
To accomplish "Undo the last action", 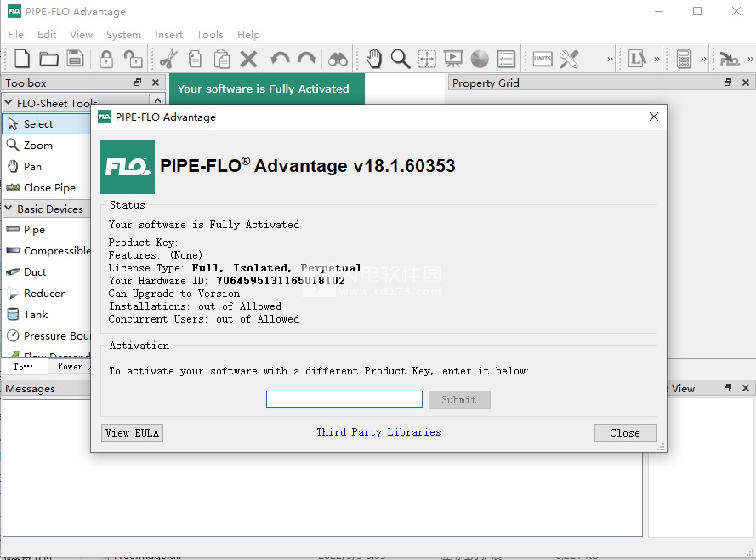I will [280, 59].
